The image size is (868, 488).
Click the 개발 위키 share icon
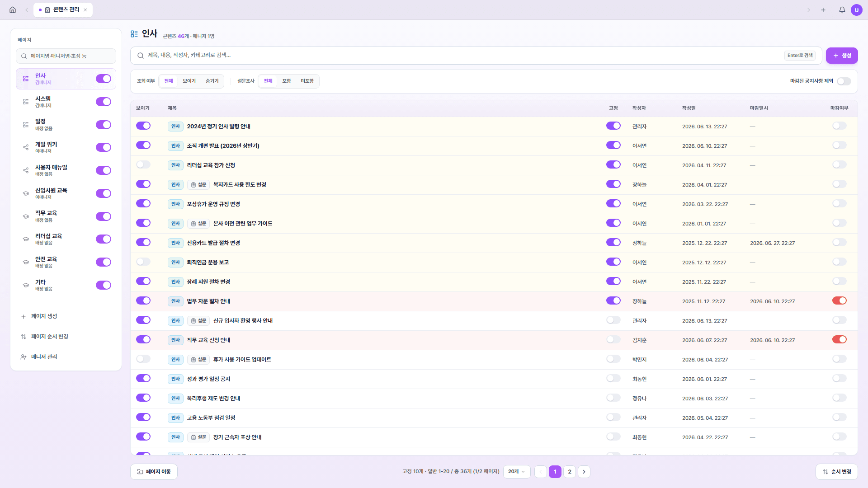[x=26, y=147]
